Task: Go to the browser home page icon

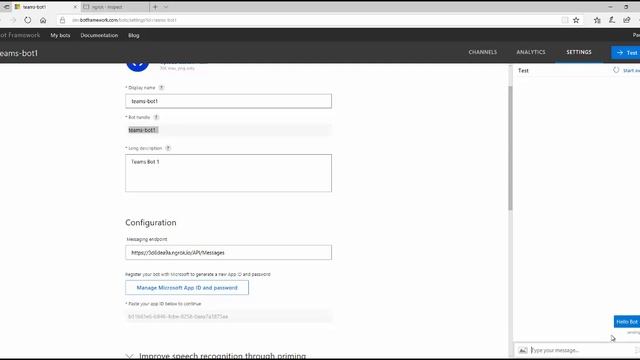Action: coord(43,20)
